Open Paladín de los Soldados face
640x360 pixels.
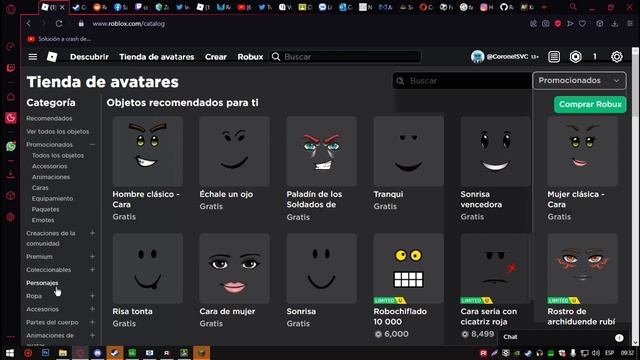coord(321,168)
